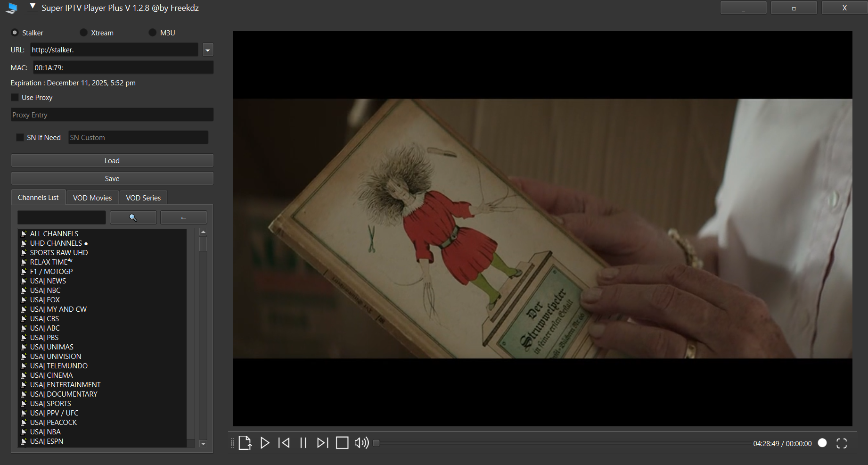The image size is (868, 465).
Task: Click the app logo icon
Action: 13,8
